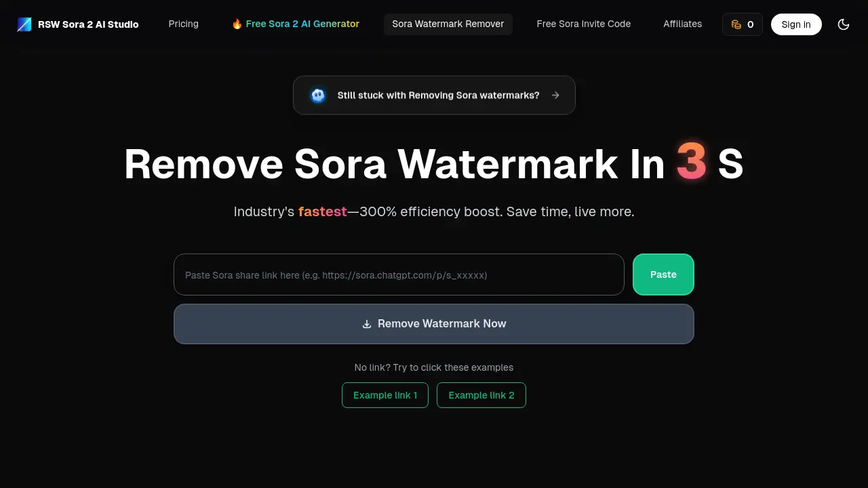Click the 'Remove Sora Watermark In 3 S' heading
The height and width of the screenshot is (488, 868).
click(x=434, y=163)
